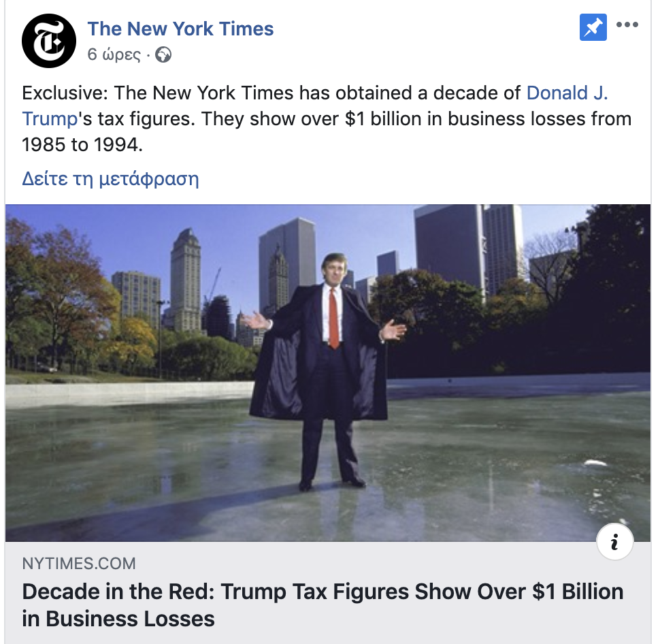Click the gray link preview card background
Viewport: 660px width, 644px height.
(328, 593)
